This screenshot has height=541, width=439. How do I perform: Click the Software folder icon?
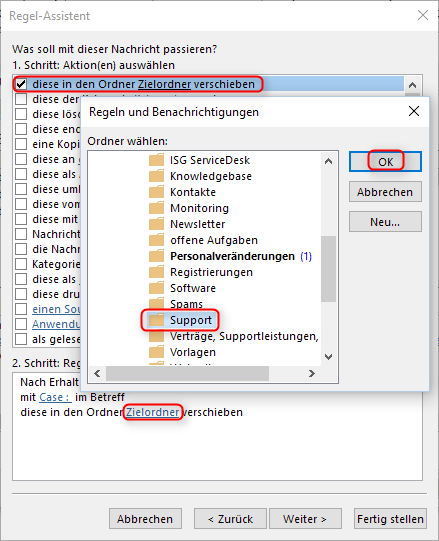[156, 288]
